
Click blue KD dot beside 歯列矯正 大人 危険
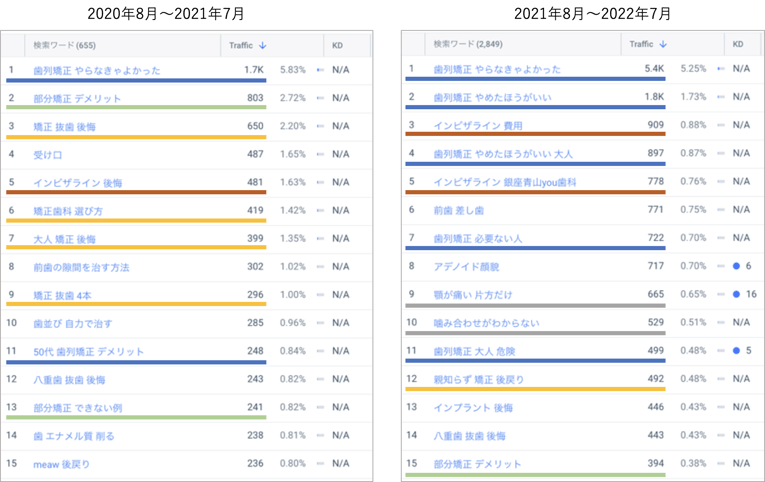pyautogui.click(x=736, y=350)
